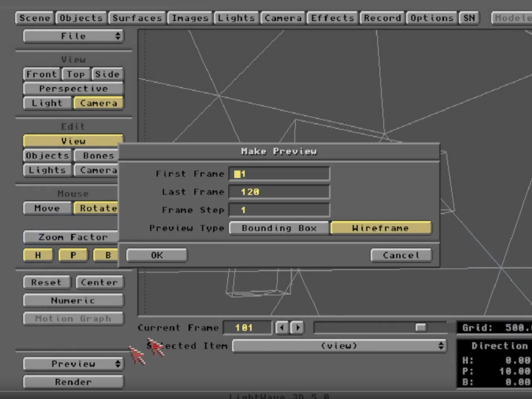Click the Current Frame value field
This screenshot has height=399, width=532.
click(x=247, y=328)
